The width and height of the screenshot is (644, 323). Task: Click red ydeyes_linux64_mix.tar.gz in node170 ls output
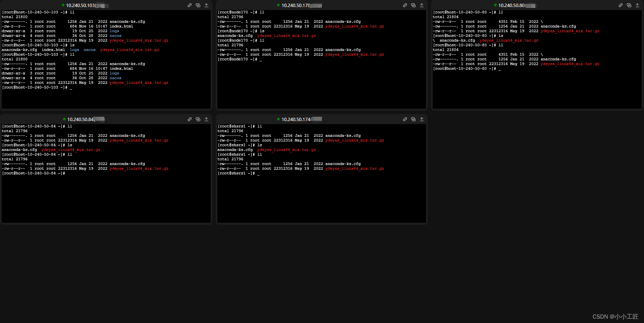(286, 36)
